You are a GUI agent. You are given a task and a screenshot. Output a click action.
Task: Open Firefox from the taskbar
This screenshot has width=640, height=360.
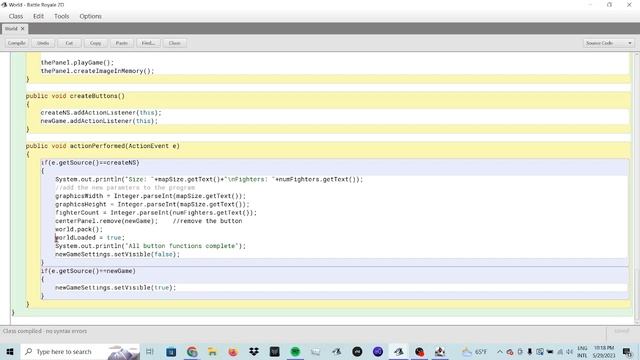tap(233, 351)
